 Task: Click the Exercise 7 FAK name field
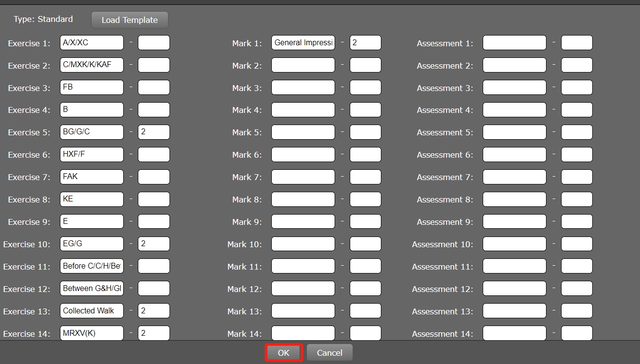[x=92, y=177]
